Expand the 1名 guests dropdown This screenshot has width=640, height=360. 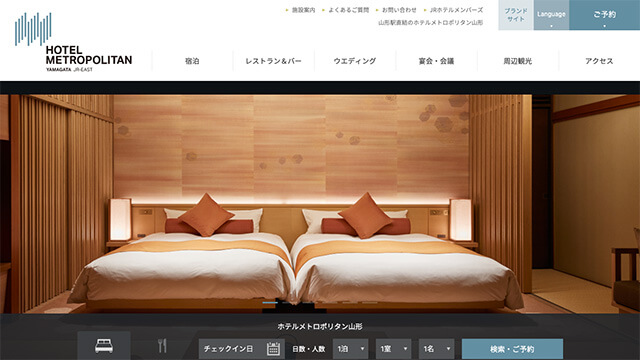[436, 349]
